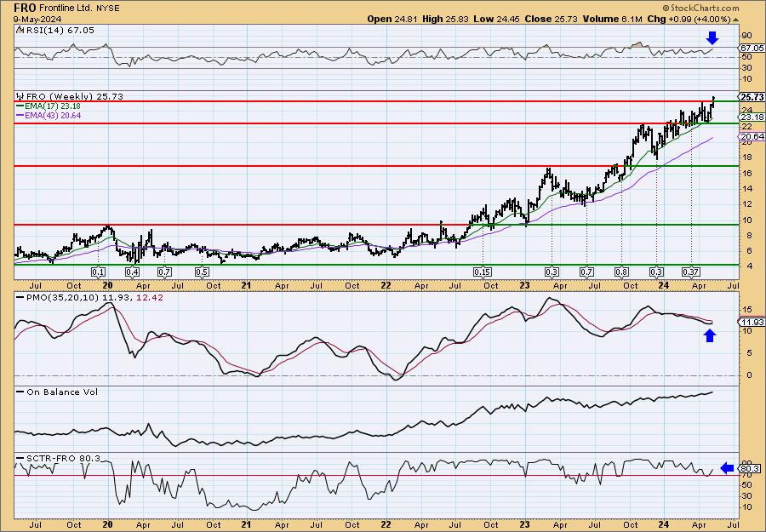Click the green EMA(17) legend swatch
This screenshot has width=766, height=532.
tap(20, 106)
